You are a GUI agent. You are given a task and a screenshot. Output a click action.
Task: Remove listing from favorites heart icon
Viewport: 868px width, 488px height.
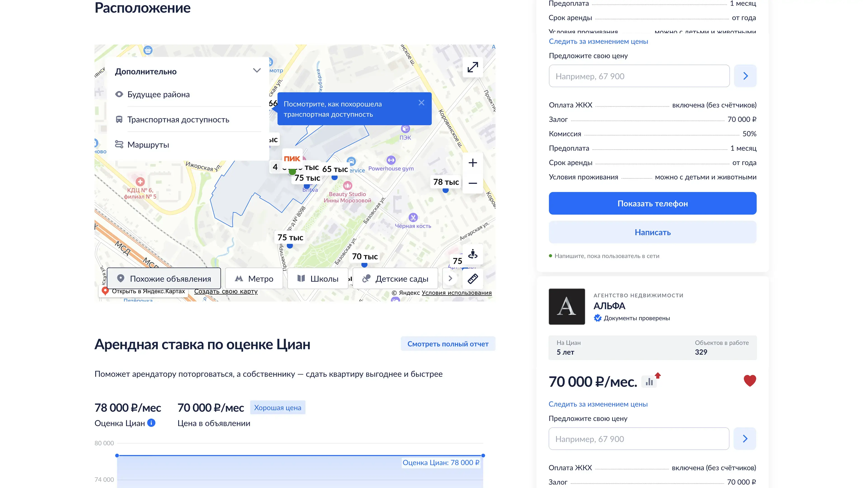[x=749, y=381]
